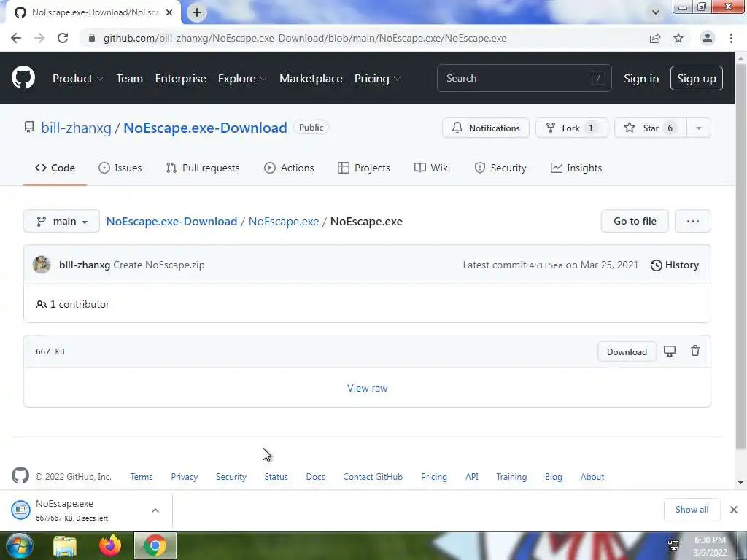Open Firefox from the taskbar

[110, 545]
